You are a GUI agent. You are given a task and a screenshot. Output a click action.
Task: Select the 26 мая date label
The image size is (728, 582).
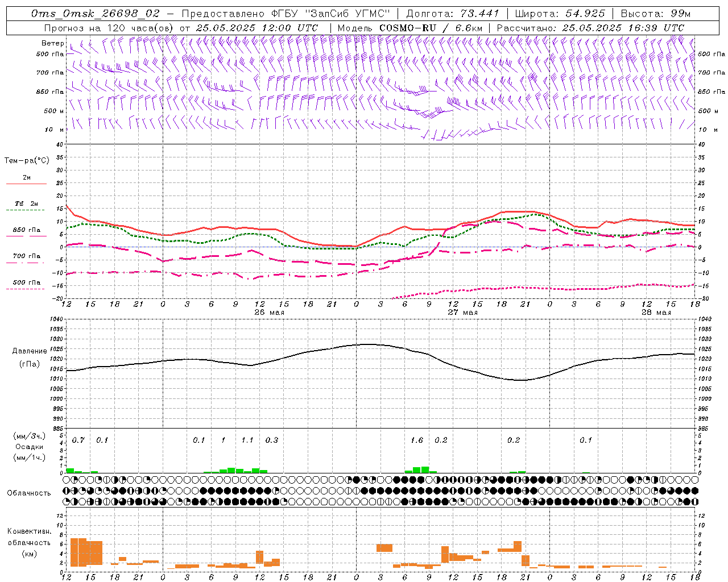tap(270, 313)
